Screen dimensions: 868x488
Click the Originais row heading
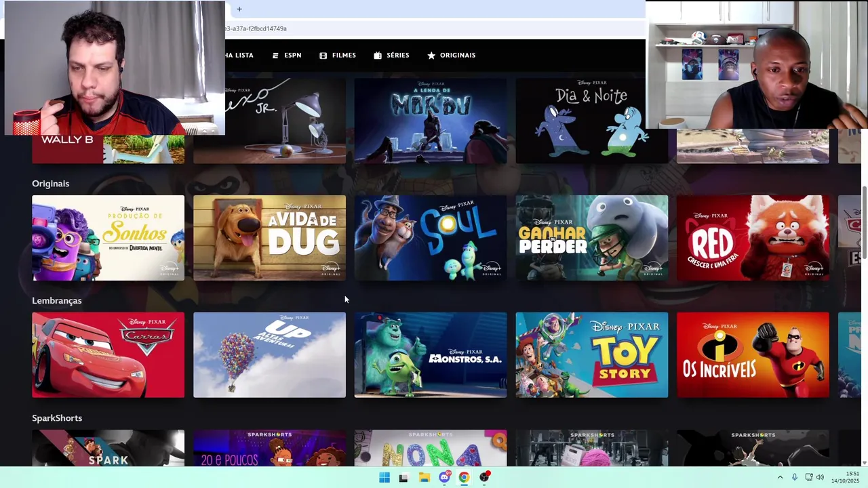[x=51, y=184]
